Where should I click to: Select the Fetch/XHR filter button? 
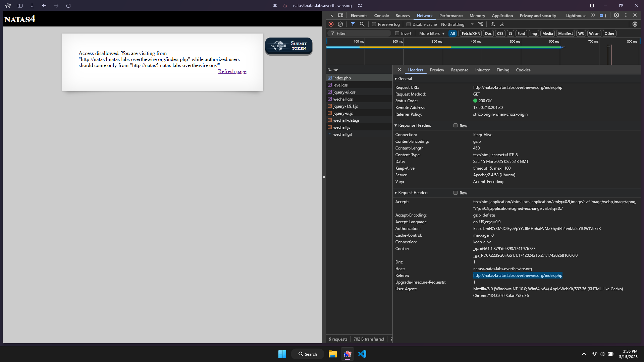click(x=471, y=34)
